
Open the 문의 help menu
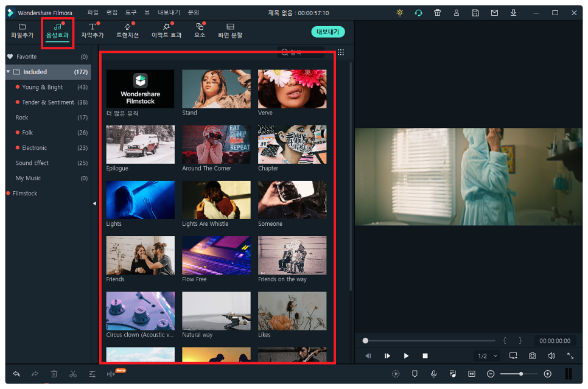(x=194, y=13)
